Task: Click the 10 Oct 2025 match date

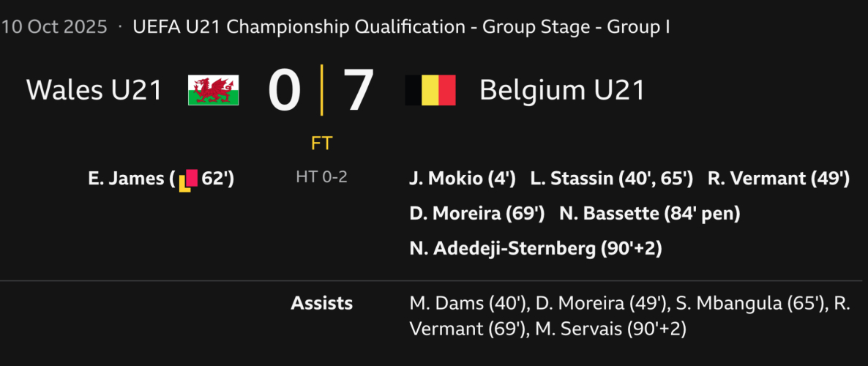Action: click(x=54, y=28)
